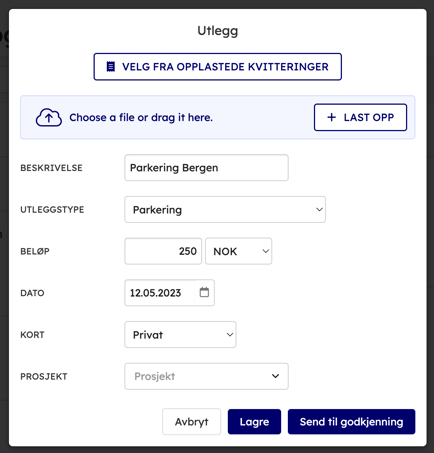The height and width of the screenshot is (453, 434).
Task: Click Send til godkjenning
Action: coord(351,422)
